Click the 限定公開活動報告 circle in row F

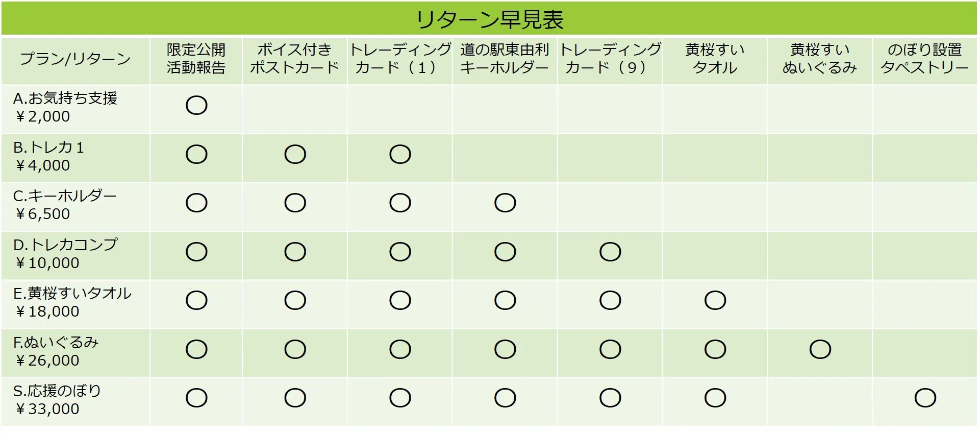tap(196, 350)
